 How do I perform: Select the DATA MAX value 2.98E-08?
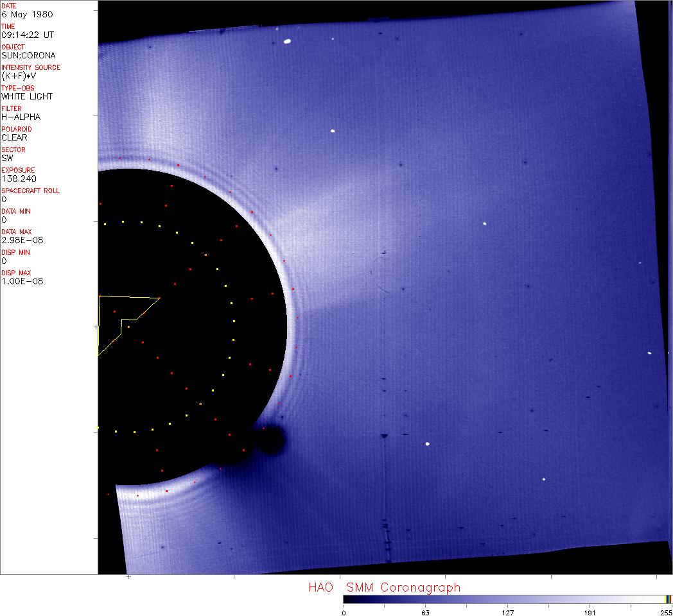point(22,240)
